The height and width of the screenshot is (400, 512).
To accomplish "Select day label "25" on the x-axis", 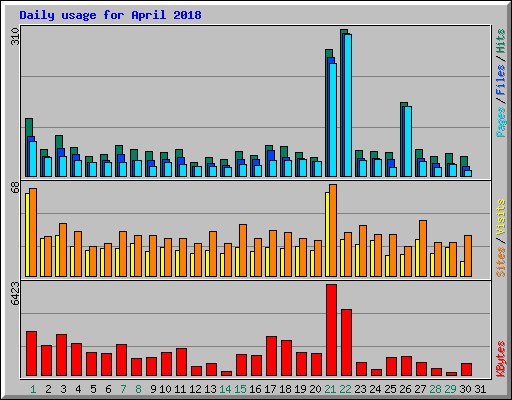I will tap(390, 389).
